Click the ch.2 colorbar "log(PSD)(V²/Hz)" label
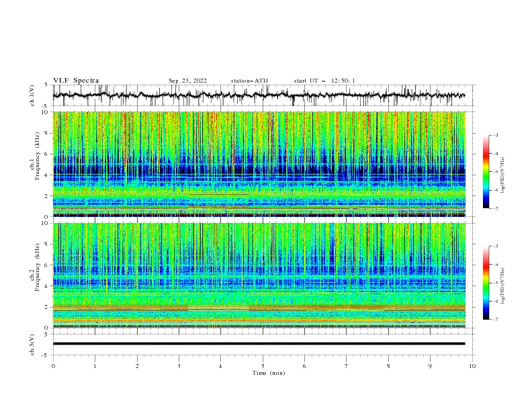This screenshot has width=532, height=411. pos(502,286)
